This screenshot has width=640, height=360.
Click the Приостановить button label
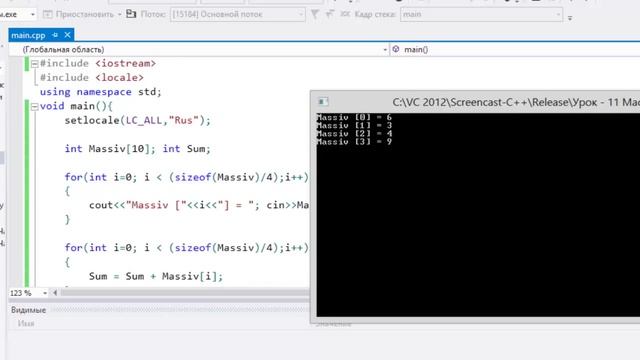point(85,14)
